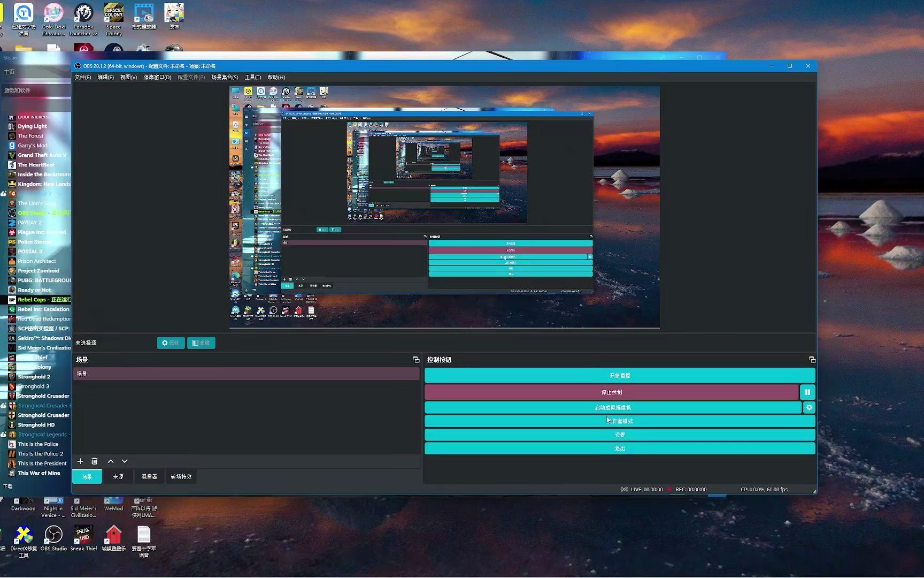The image size is (924, 578).
Task: Open the 文件(F) menu
Action: 83,78
